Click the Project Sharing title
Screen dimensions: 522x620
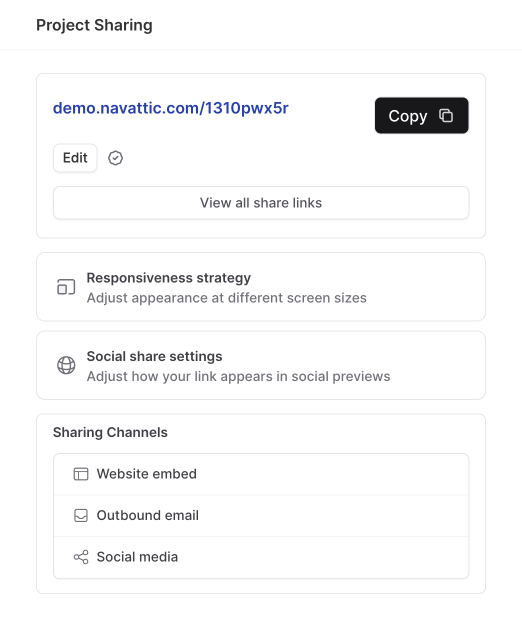pos(94,25)
